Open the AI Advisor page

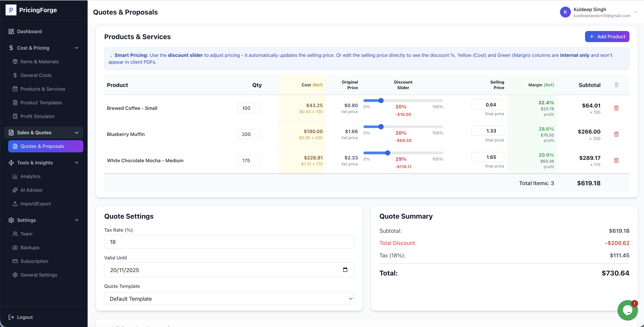pos(31,190)
